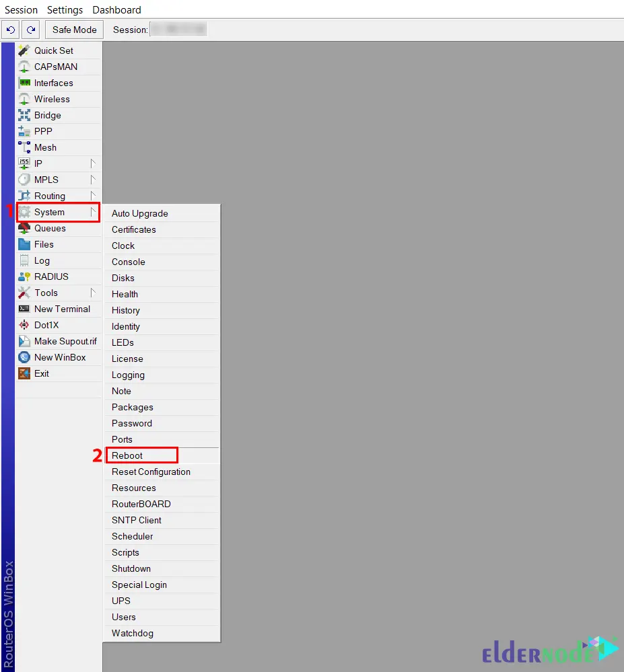Expand the MPLS submenu
The image size is (624, 672).
[45, 179]
